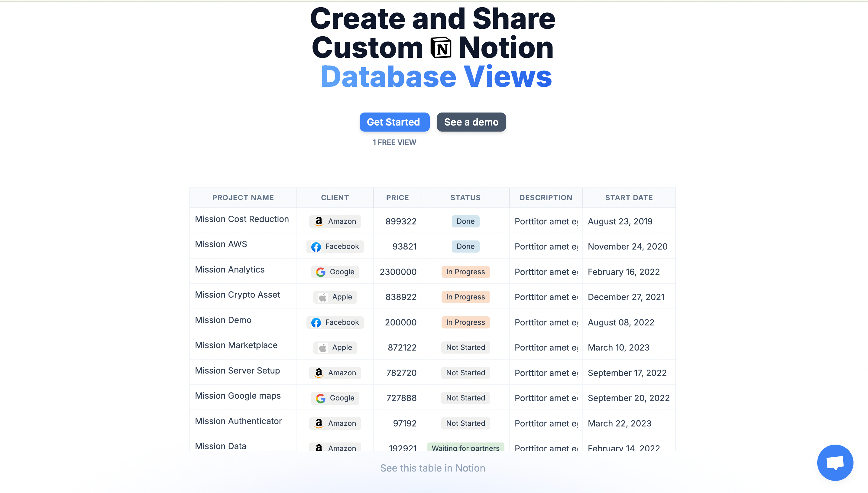Click the start date December 27, 2021
This screenshot has width=868, height=493.
626,297
